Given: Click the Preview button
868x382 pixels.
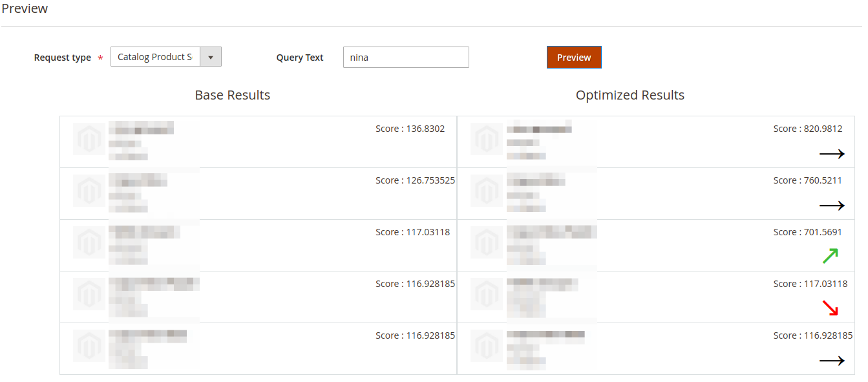Looking at the screenshot, I should pos(573,57).
